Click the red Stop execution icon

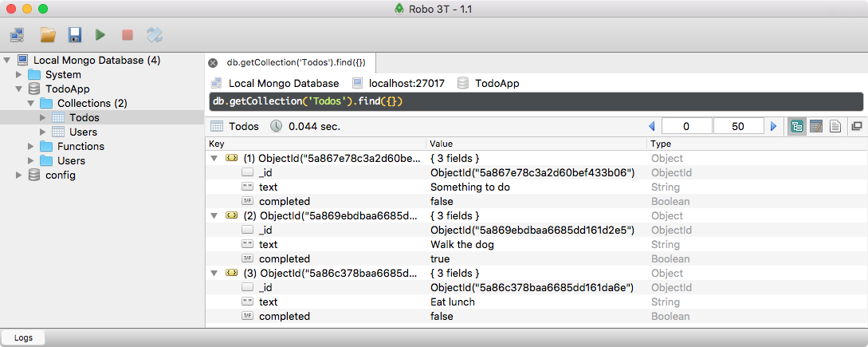127,34
